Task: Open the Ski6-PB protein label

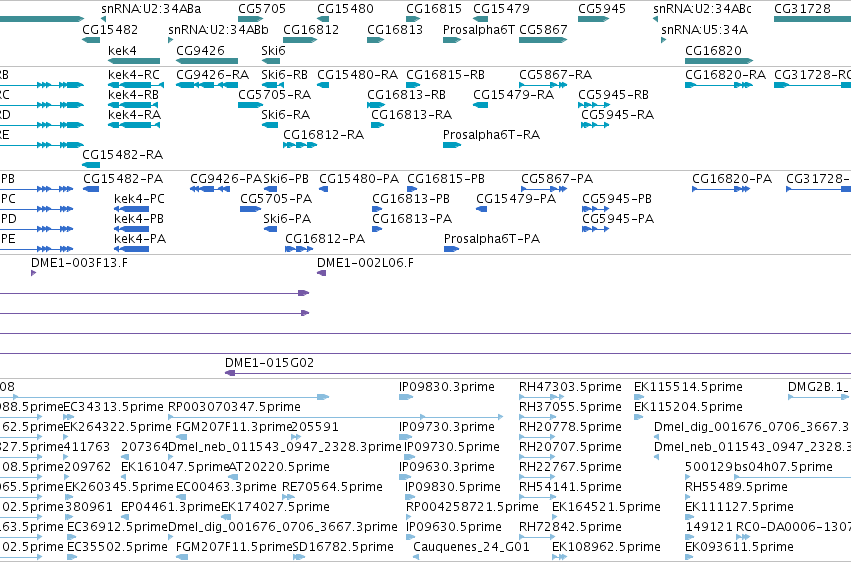Action: click(x=286, y=178)
